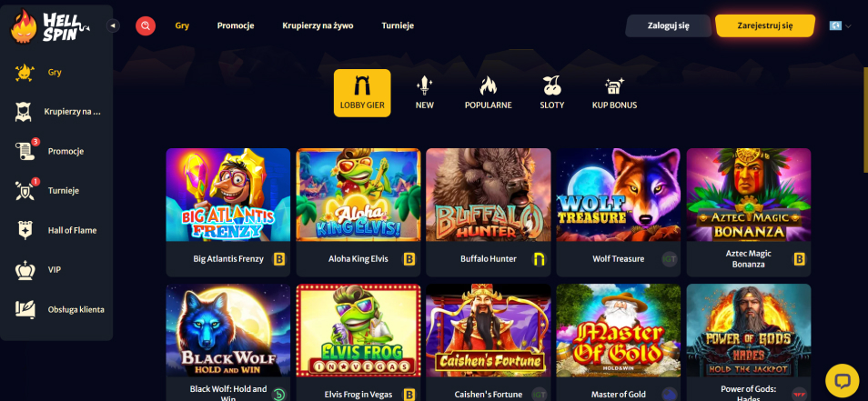Viewport: 868px width, 401px height.
Task: Select the Lobby Gier tab
Action: point(362,93)
